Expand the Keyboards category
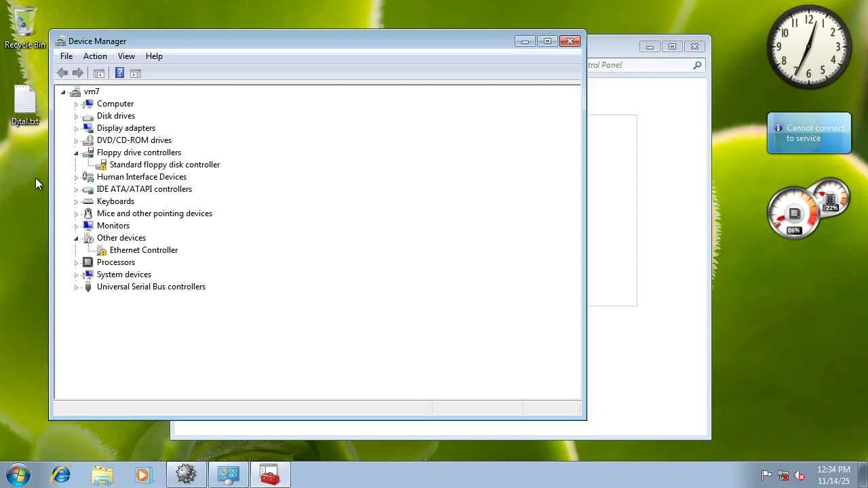Screen dimensions: 868x488 (x=76, y=202)
